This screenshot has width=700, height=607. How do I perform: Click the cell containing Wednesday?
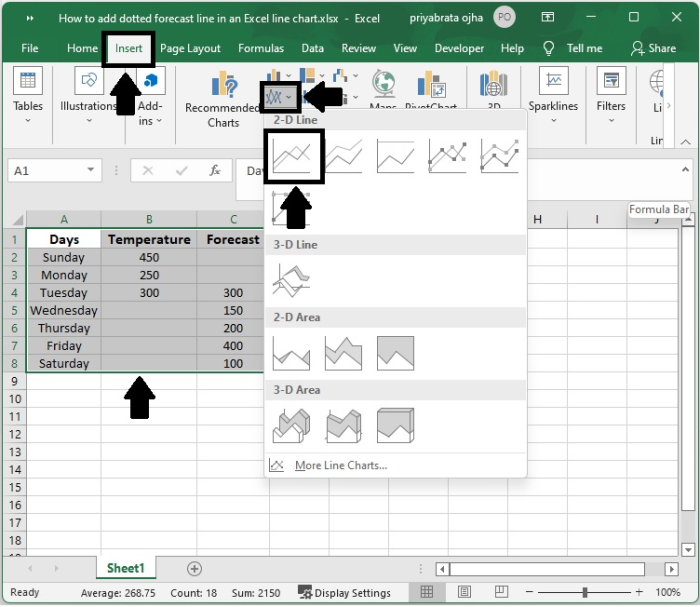pos(64,311)
